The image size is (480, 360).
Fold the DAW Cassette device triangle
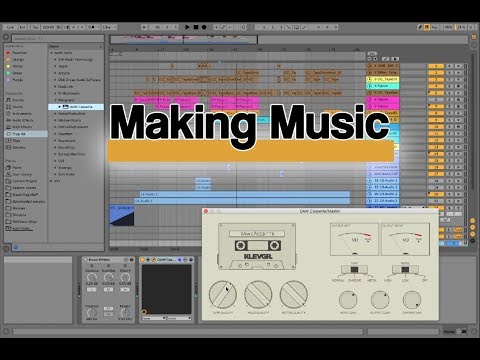pos(148,259)
